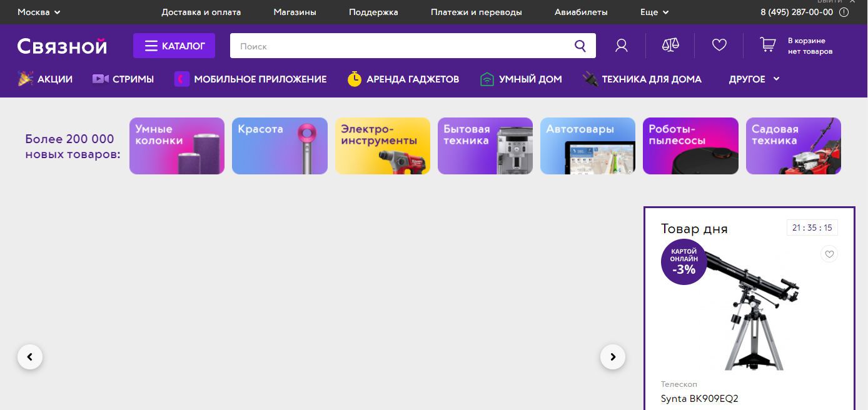Click 'Более 200 000 новых товаров' text
Image resolution: width=868 pixels, height=410 pixels.
point(73,146)
